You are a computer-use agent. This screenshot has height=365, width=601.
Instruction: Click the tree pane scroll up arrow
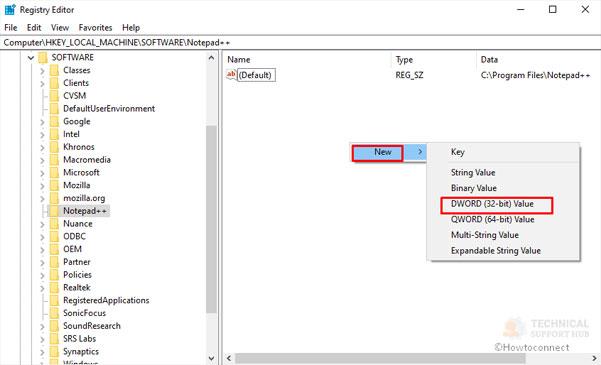pyautogui.click(x=211, y=58)
